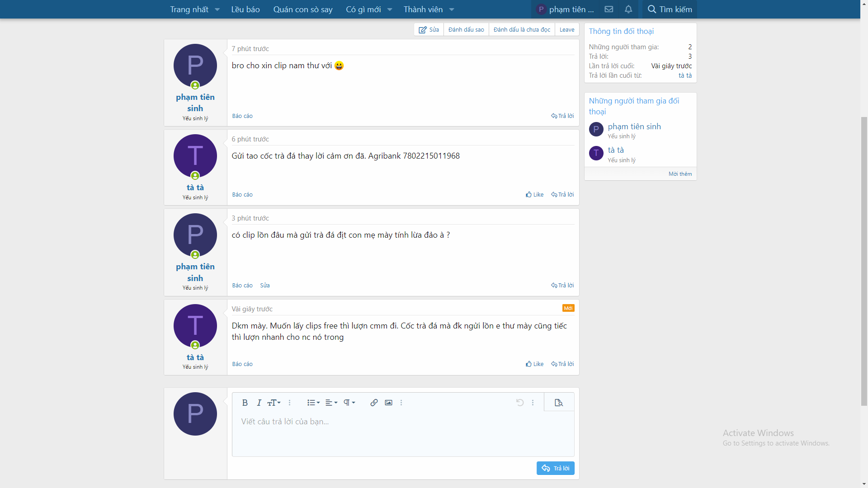This screenshot has height=488, width=868.
Task: Open preview mode with magnifier page icon
Action: [559, 403]
